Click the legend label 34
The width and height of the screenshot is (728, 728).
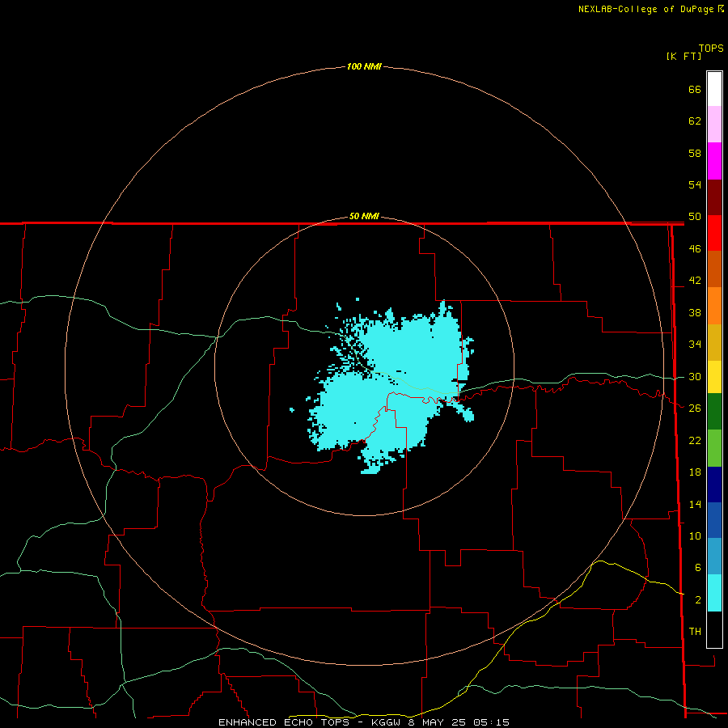[x=695, y=344]
